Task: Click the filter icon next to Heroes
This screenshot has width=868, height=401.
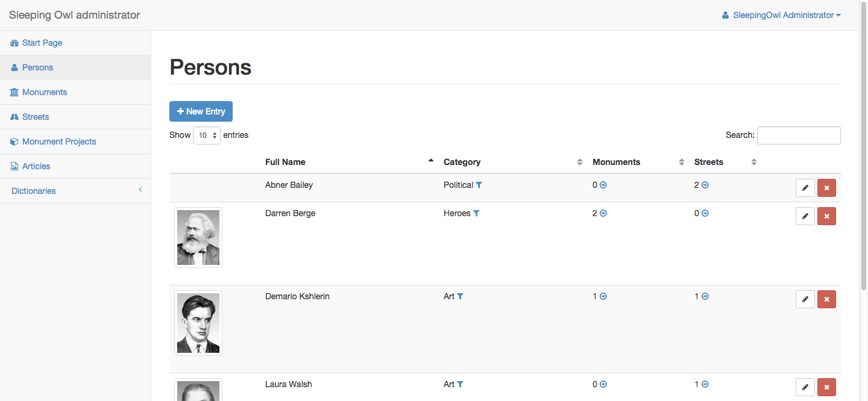Action: click(x=476, y=214)
